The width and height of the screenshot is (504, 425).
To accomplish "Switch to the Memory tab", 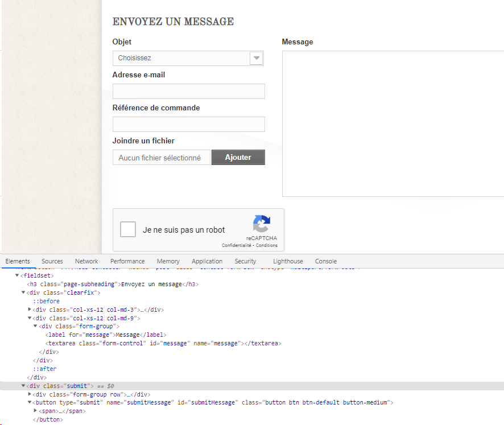I will click(168, 261).
